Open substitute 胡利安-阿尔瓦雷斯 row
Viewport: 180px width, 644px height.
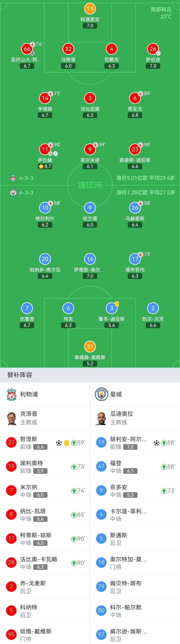[135, 442]
